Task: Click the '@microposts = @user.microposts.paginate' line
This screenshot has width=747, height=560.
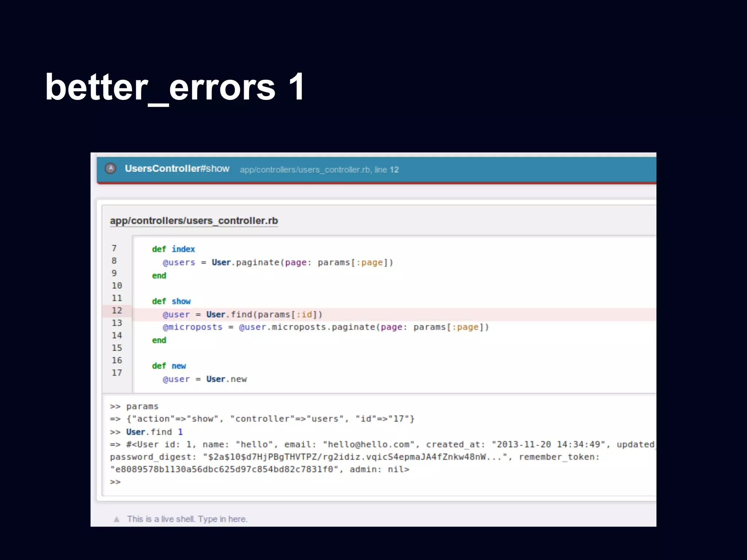Action: pos(326,327)
